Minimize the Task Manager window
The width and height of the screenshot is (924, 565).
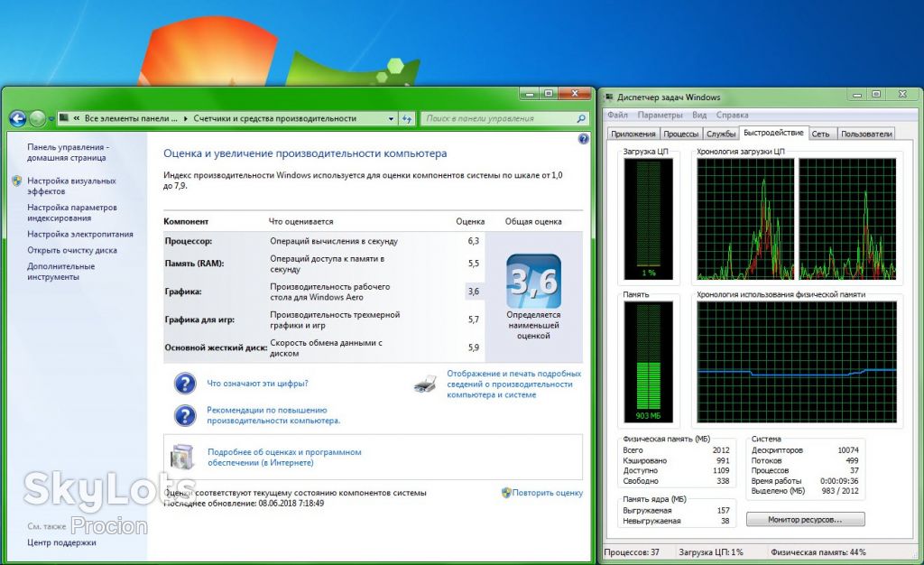tap(857, 95)
